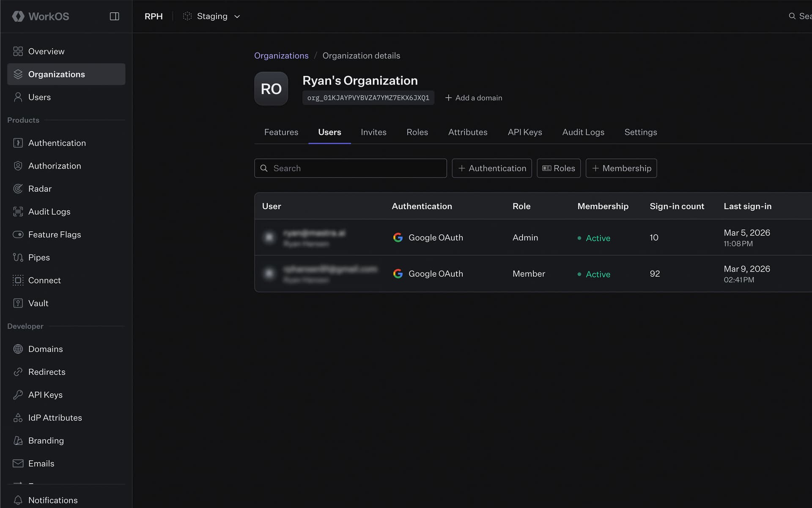Viewport: 812px width, 508px height.
Task: Collapse the sidebar panel
Action: tap(114, 16)
